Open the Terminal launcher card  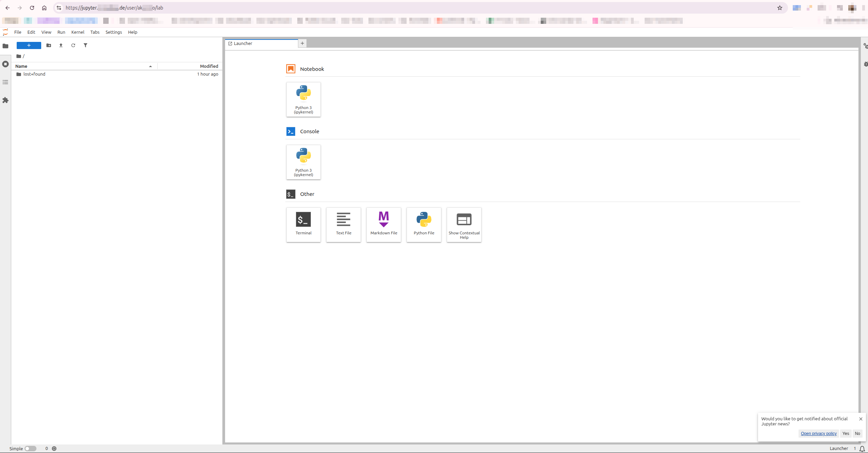click(303, 224)
